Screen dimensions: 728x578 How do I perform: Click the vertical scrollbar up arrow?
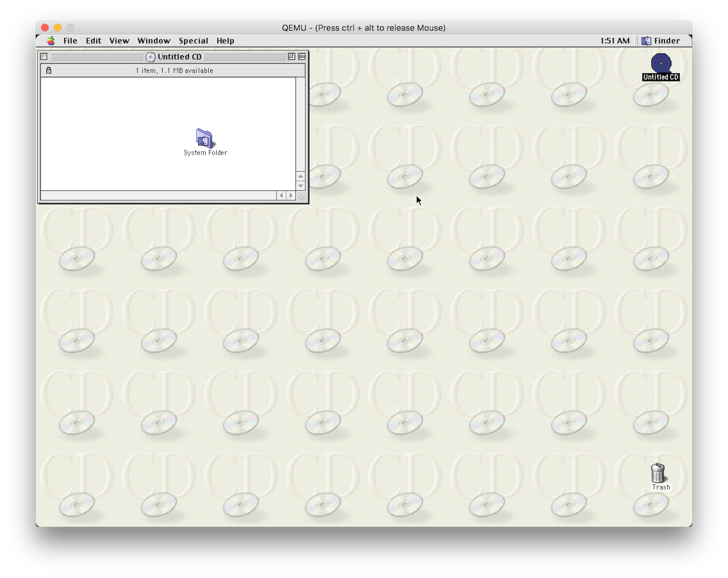pyautogui.click(x=301, y=176)
